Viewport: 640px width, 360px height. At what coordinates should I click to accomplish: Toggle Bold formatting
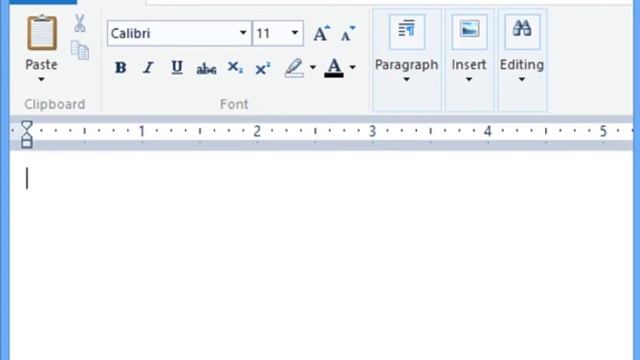120,67
